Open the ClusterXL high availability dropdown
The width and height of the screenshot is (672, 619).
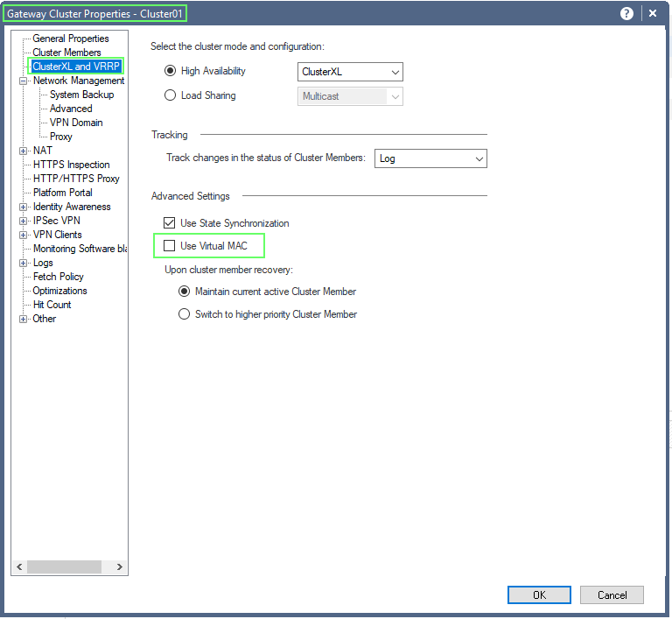pyautogui.click(x=350, y=72)
